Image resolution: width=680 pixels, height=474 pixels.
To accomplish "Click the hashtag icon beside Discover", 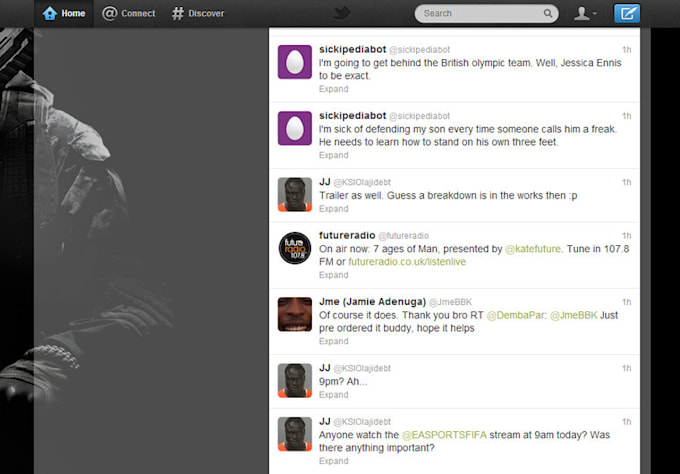I will click(177, 13).
